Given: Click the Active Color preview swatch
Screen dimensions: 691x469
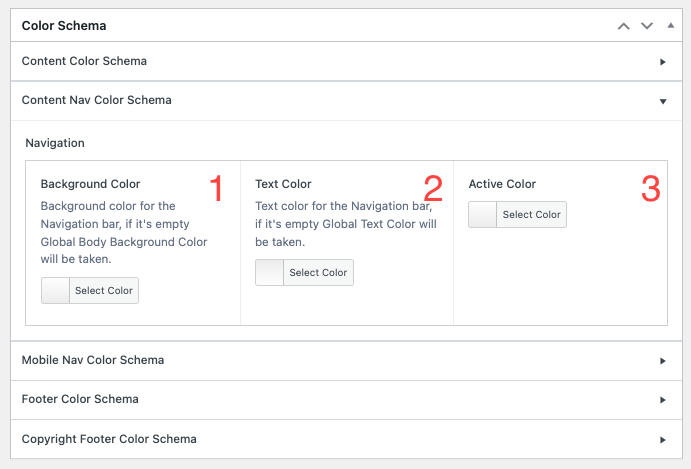Looking at the screenshot, I should pyautogui.click(x=483, y=215).
